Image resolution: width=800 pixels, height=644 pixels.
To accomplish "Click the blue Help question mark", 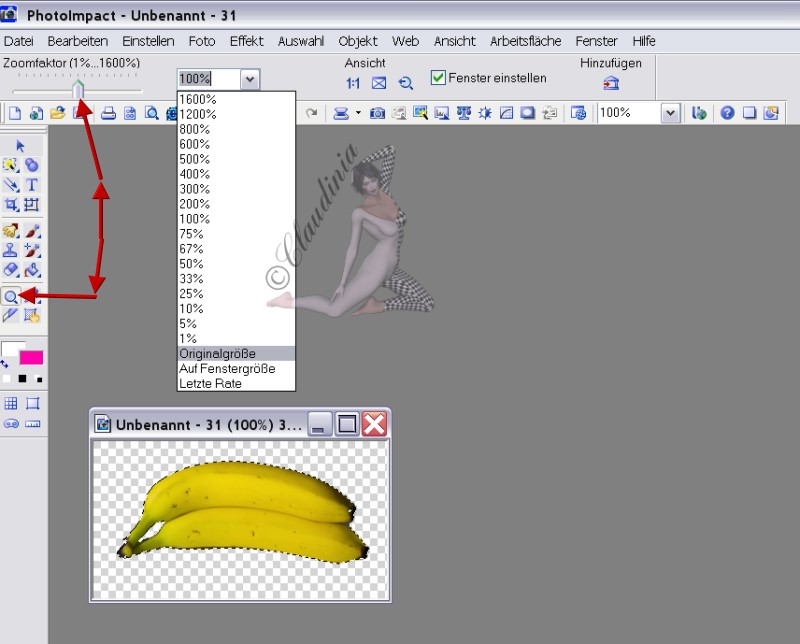I will tap(728, 113).
